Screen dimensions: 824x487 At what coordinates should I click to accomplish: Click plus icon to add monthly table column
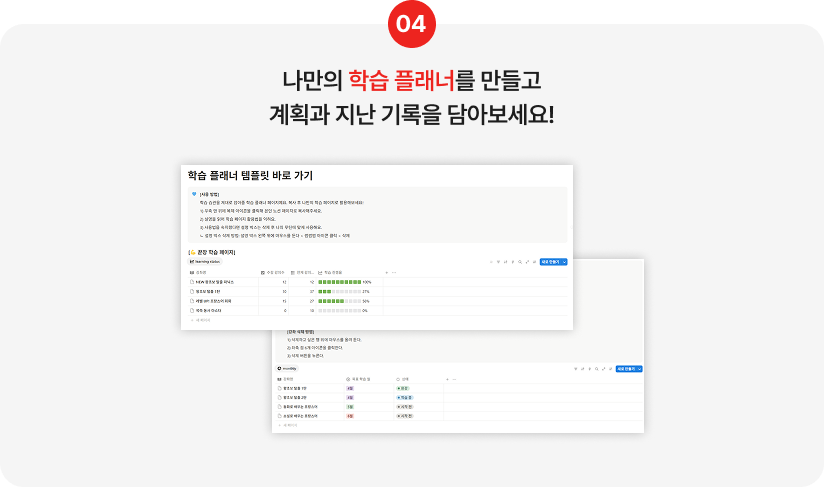point(448,379)
